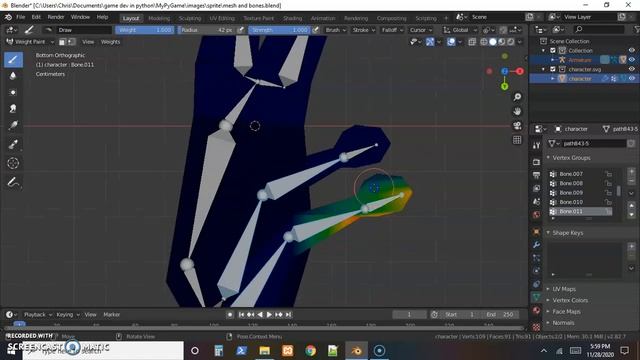Toggle character.svg collection visibility eye
The width and height of the screenshot is (640, 360).
631,69
